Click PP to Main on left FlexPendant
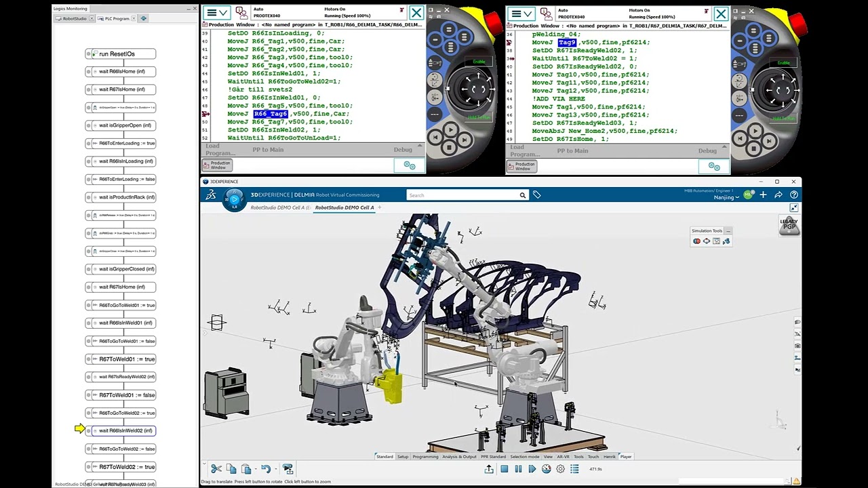The height and width of the screenshot is (488, 868). click(268, 150)
